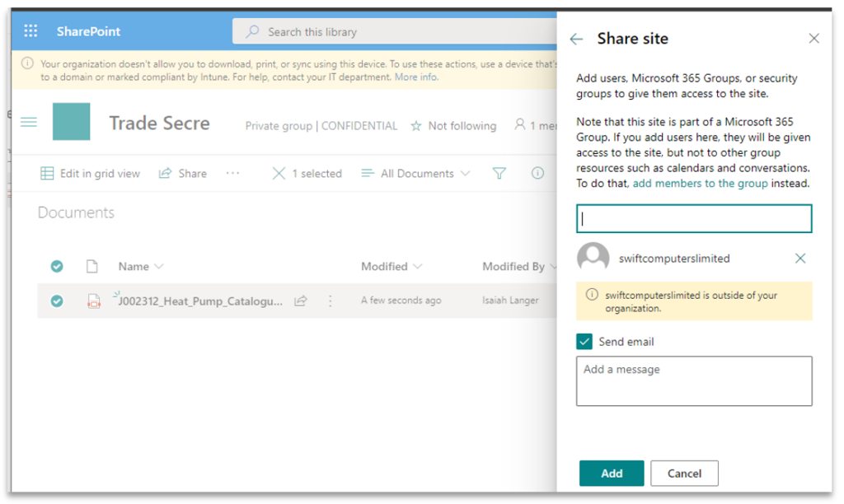Click the info icon in the outside organization warning
844x504 pixels.
coord(592,295)
